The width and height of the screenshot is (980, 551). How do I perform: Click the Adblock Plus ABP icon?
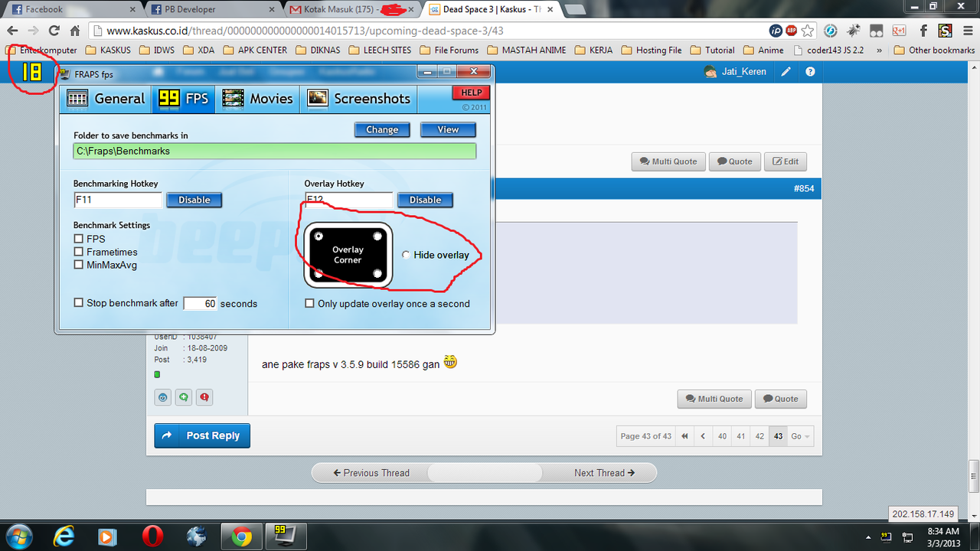coord(792,31)
